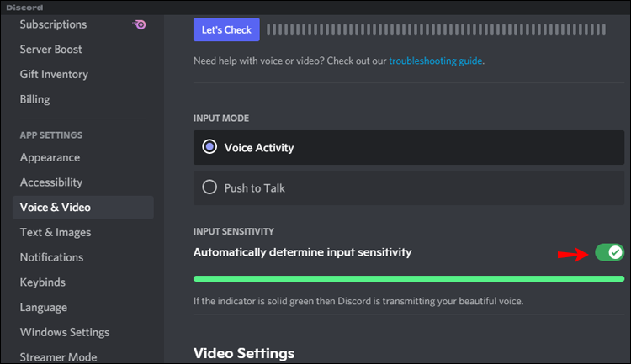This screenshot has width=631, height=364.
Task: Toggle automatic input sensitivity switch
Action: (x=609, y=252)
